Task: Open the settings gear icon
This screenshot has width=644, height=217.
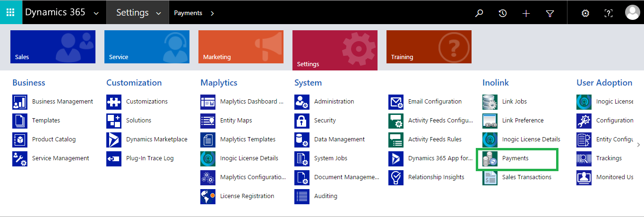Action: tap(585, 13)
